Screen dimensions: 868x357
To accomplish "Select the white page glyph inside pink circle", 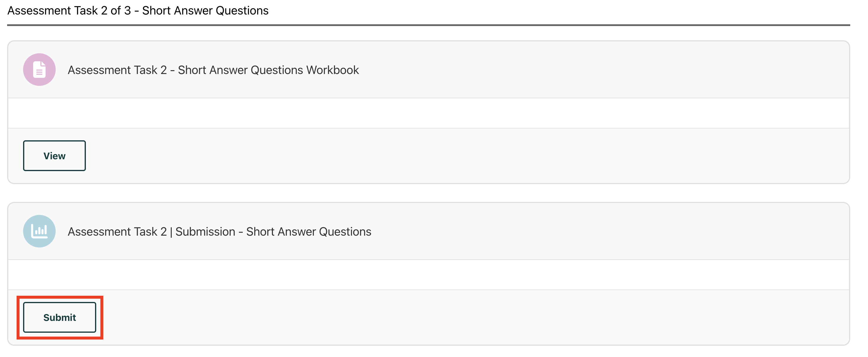I will 39,70.
